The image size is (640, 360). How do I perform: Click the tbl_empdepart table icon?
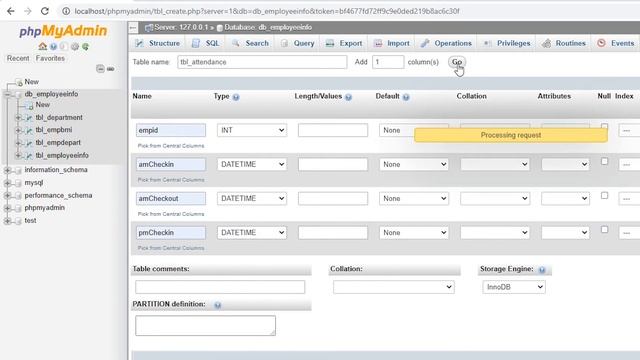pos(29,143)
